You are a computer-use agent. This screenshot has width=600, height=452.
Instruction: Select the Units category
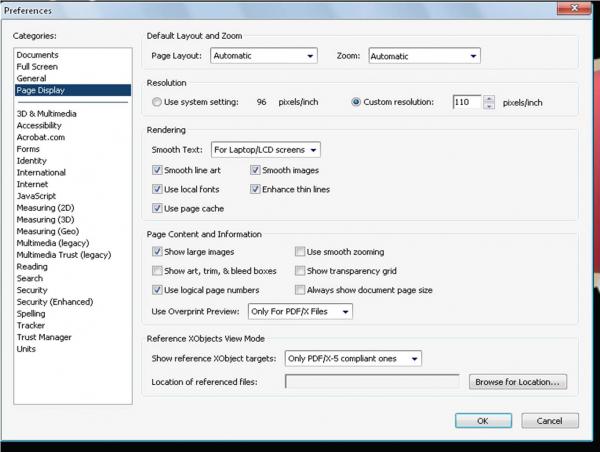(26, 349)
